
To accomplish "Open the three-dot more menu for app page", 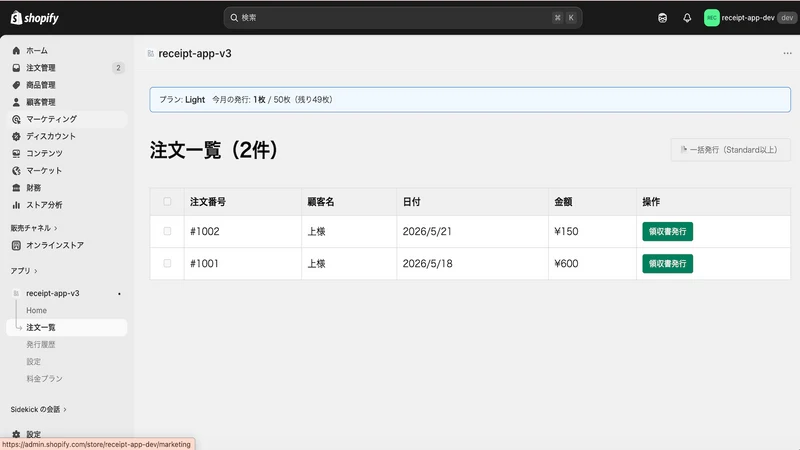I will (x=787, y=53).
